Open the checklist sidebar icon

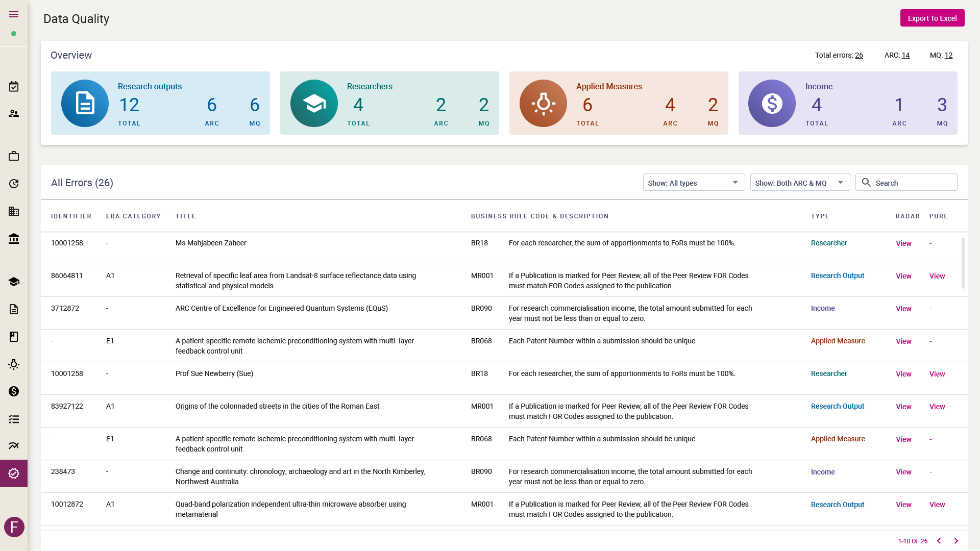[14, 419]
